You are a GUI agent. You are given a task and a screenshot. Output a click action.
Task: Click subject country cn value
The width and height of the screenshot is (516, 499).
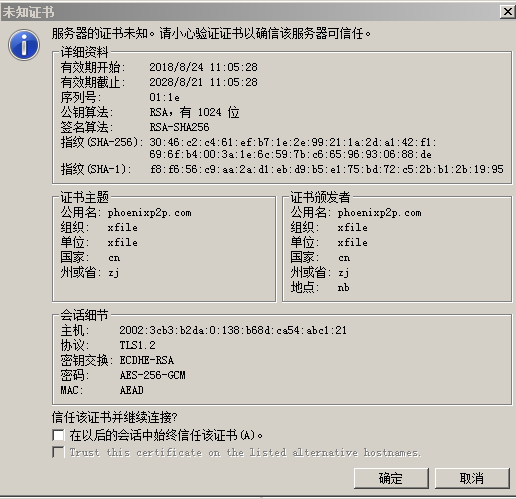[x=114, y=258]
